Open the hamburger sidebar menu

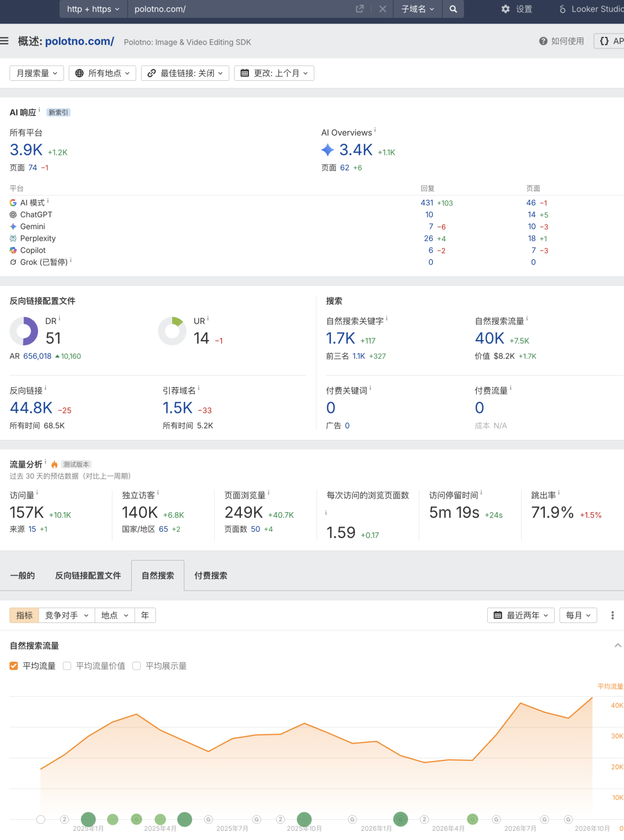click(4, 41)
